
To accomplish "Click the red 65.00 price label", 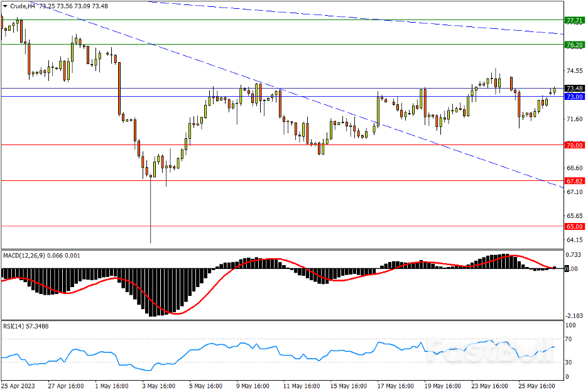I will click(x=575, y=226).
